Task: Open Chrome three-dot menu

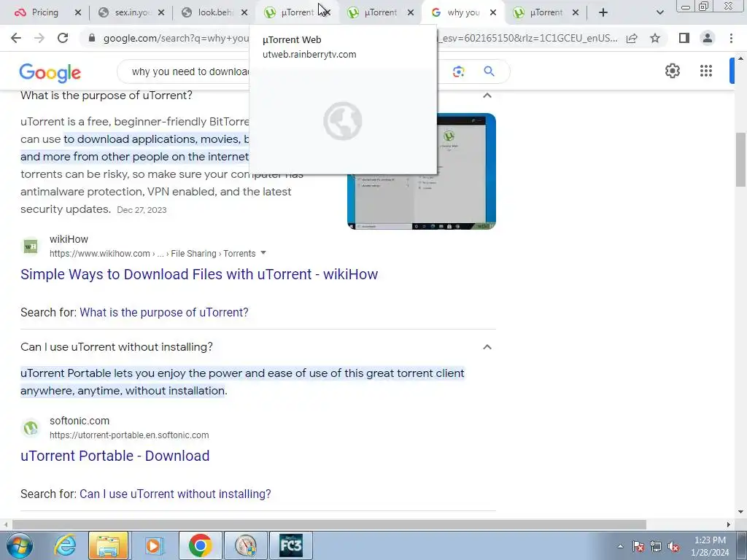Action: 731,38
